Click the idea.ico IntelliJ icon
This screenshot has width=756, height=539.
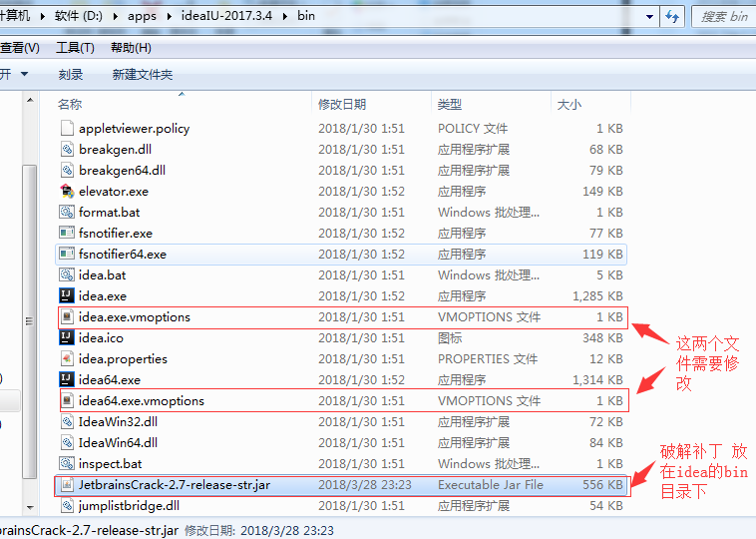tap(67, 337)
